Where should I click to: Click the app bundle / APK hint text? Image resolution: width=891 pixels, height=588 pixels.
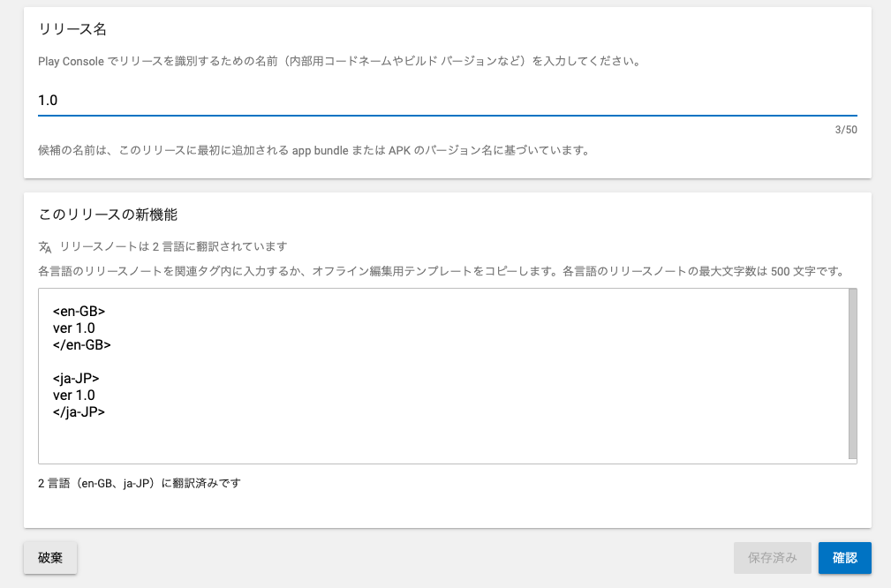pos(313,151)
